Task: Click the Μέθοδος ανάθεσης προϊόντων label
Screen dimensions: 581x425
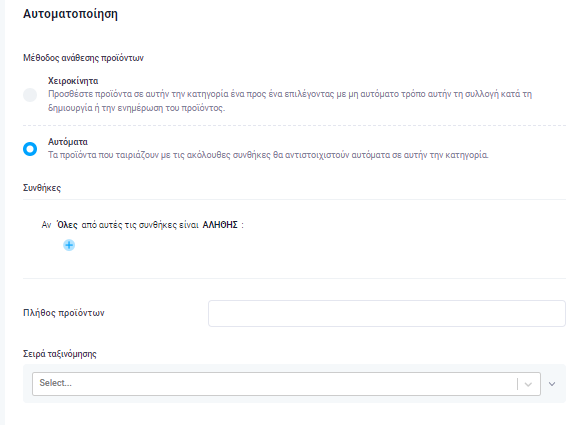Action: coord(83,58)
